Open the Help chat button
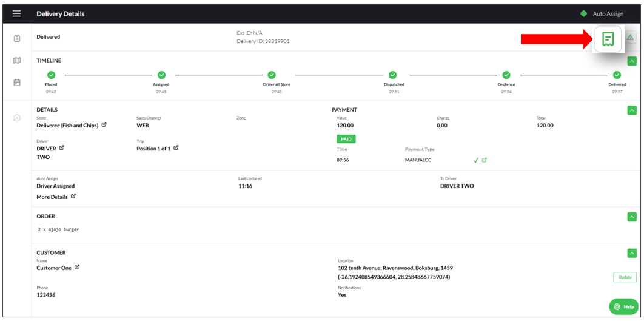Viewport: 644px width, 321px height. coord(623,306)
